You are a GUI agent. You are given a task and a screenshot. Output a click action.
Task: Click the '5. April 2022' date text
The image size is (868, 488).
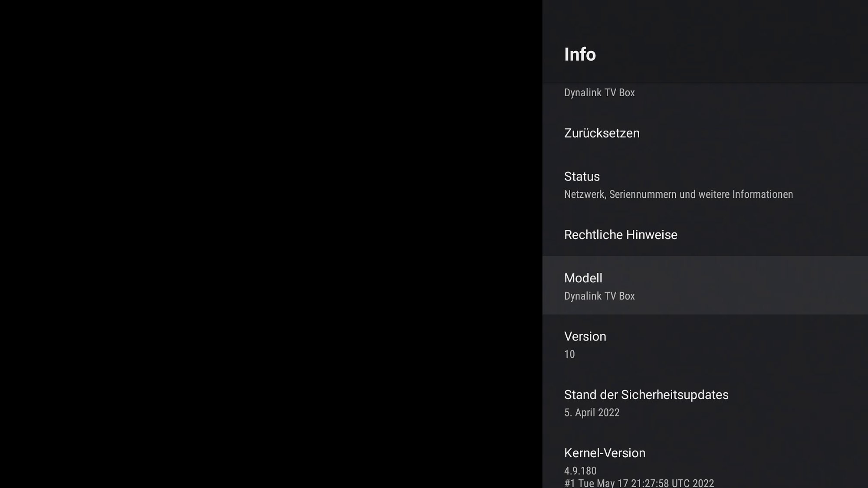(x=592, y=413)
